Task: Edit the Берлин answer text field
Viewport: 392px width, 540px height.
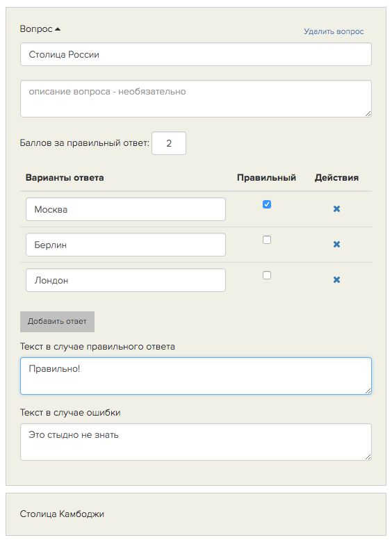Action: [x=126, y=245]
